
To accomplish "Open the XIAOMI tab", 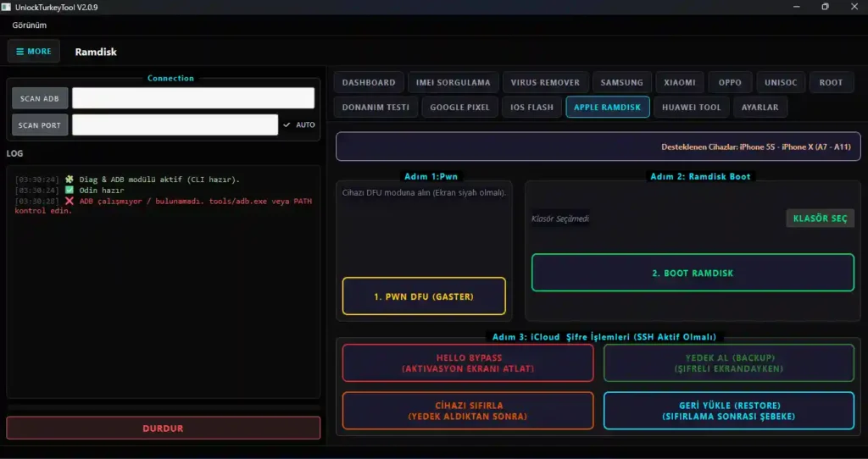I will [x=680, y=82].
